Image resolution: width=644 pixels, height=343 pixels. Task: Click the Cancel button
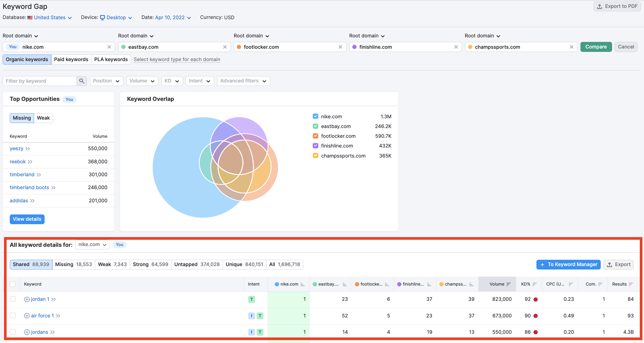pyautogui.click(x=626, y=47)
